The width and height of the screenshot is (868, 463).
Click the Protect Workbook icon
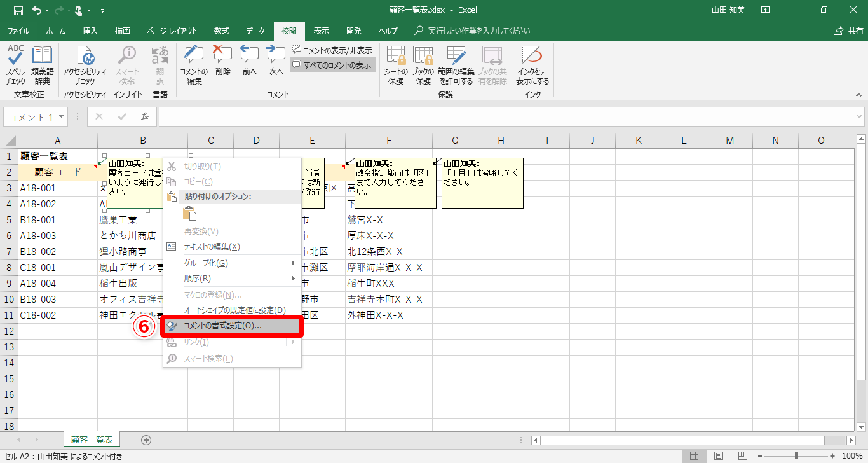coord(423,66)
